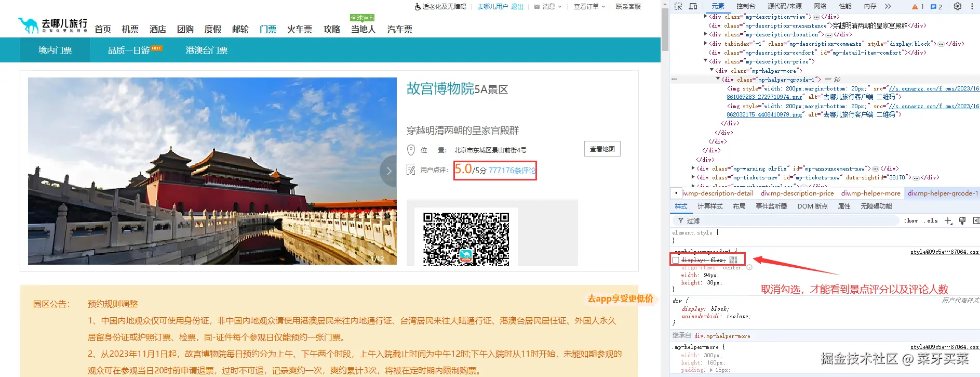Expand the mp-description-view div node
The height and width of the screenshot is (377, 980).
[705, 17]
